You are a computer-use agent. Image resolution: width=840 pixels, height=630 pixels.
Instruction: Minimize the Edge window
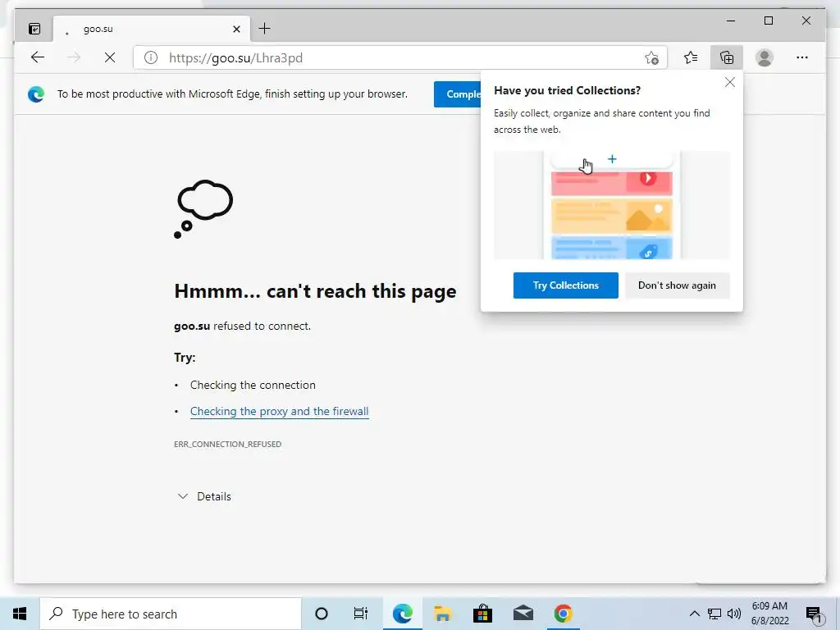tap(731, 21)
